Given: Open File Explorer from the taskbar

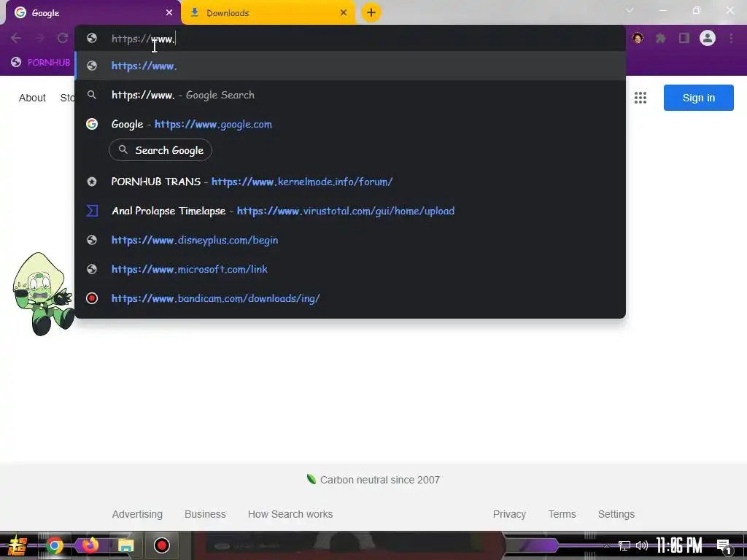Looking at the screenshot, I should (x=125, y=545).
